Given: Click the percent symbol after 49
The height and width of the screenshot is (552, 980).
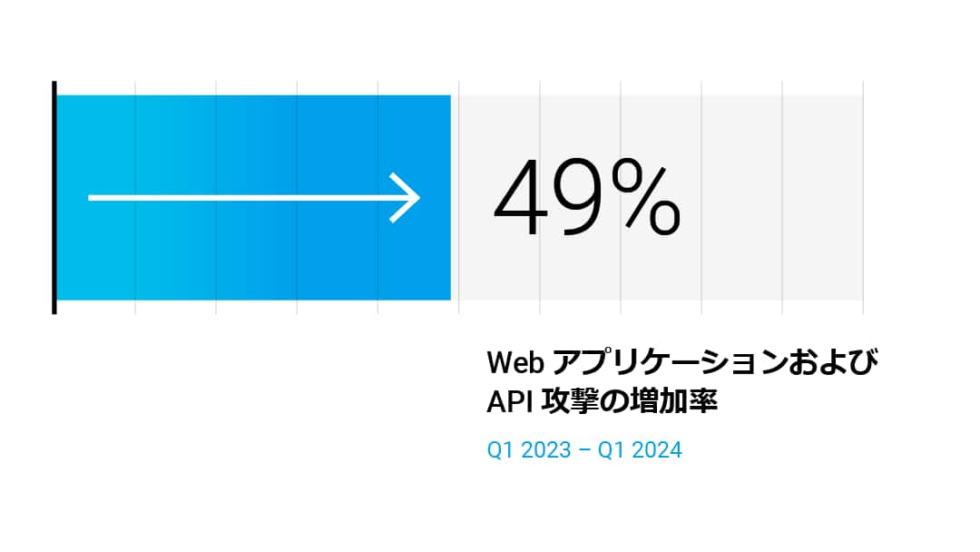Looking at the screenshot, I should (645, 198).
